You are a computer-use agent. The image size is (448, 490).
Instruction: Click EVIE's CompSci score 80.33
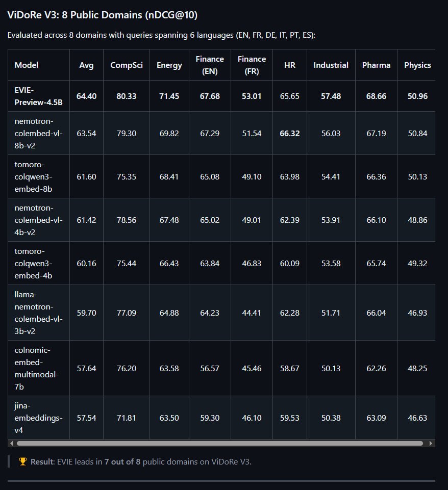click(127, 96)
